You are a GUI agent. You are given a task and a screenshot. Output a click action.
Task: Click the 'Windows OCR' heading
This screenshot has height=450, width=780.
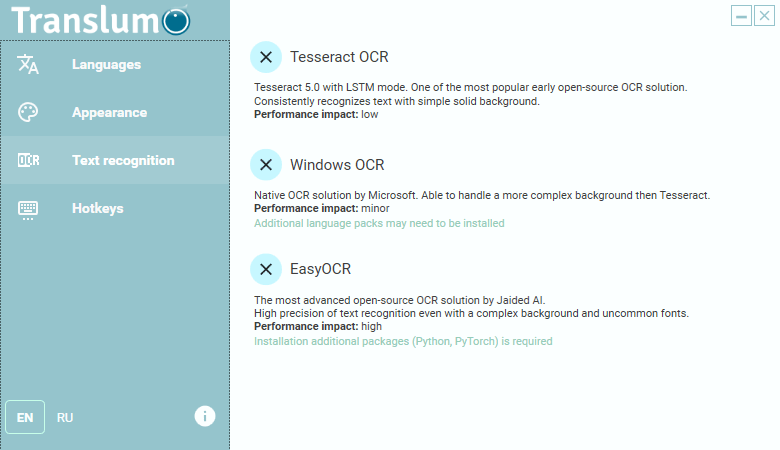click(337, 165)
